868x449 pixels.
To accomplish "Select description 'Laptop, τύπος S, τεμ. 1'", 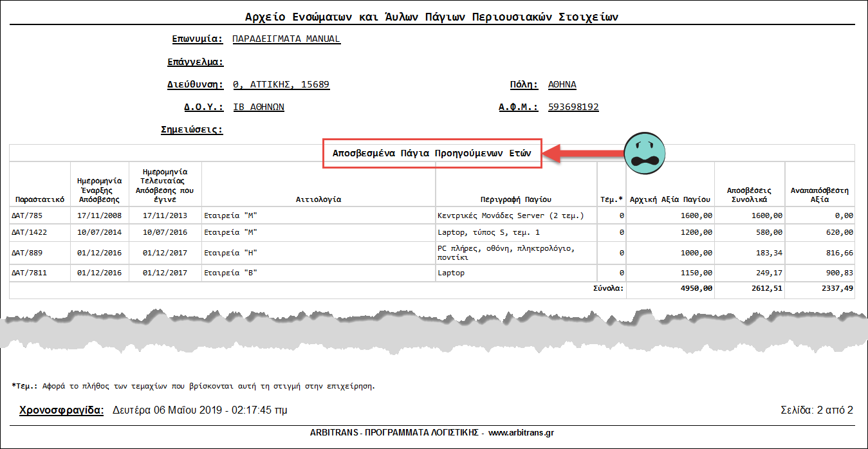I will click(x=488, y=232).
